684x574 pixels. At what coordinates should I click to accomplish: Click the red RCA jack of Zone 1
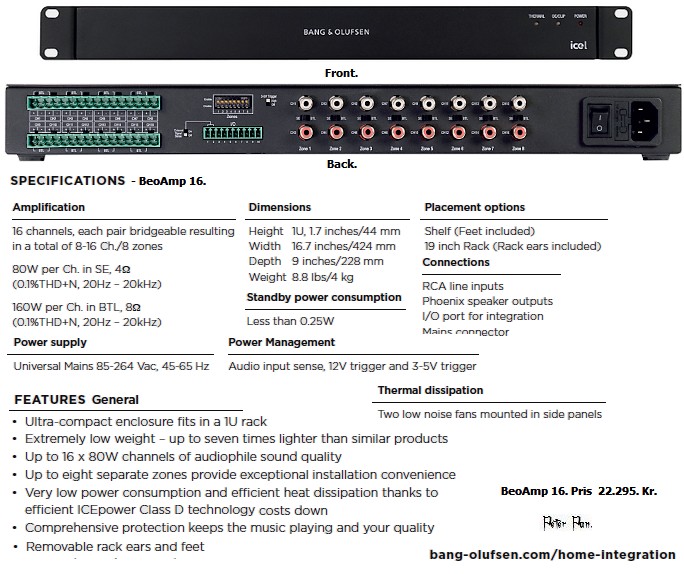(x=305, y=132)
